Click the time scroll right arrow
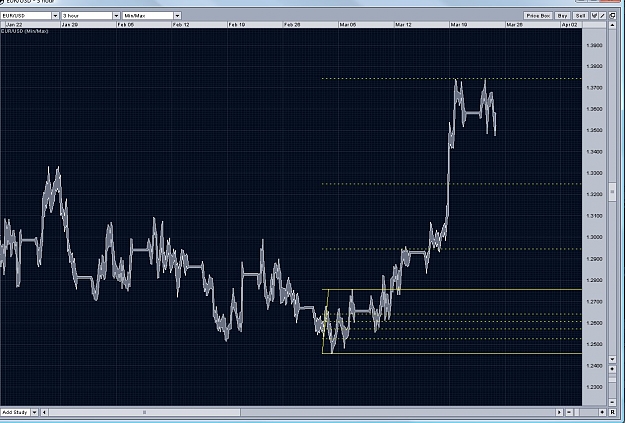Viewport: 625px width, 423px height. point(559,412)
